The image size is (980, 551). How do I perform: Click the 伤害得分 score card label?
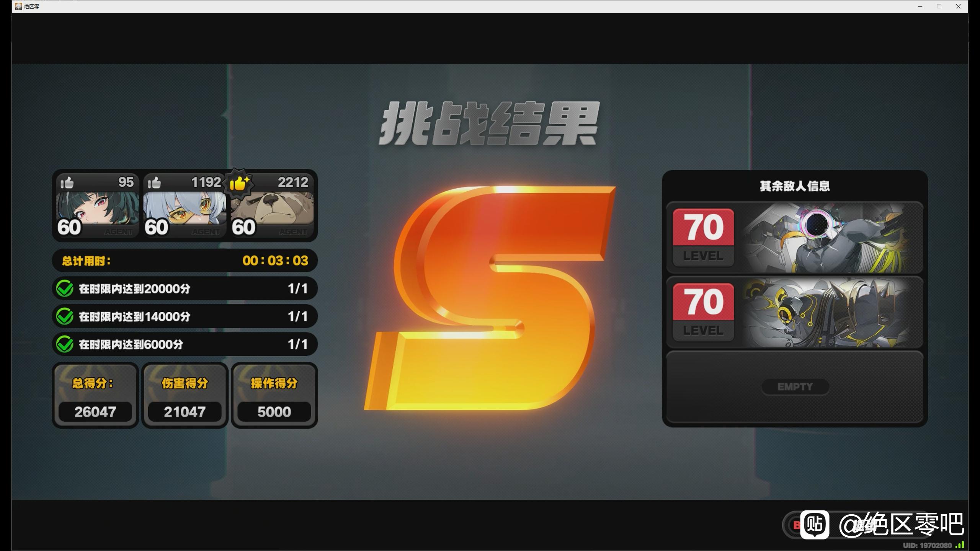(x=185, y=383)
